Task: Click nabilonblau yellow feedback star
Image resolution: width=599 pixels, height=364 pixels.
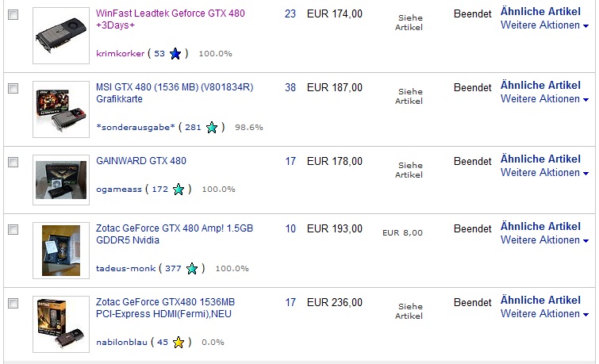Action: pos(179,343)
